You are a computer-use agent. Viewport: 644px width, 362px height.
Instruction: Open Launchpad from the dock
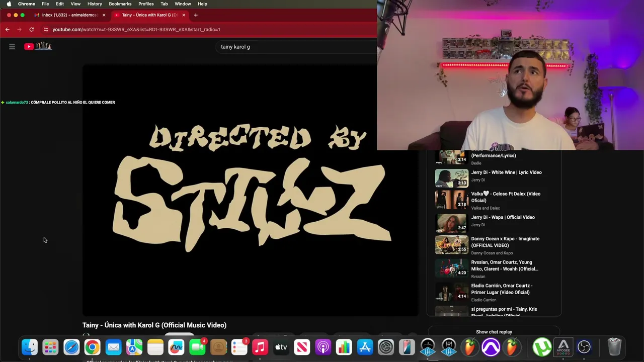(50, 347)
